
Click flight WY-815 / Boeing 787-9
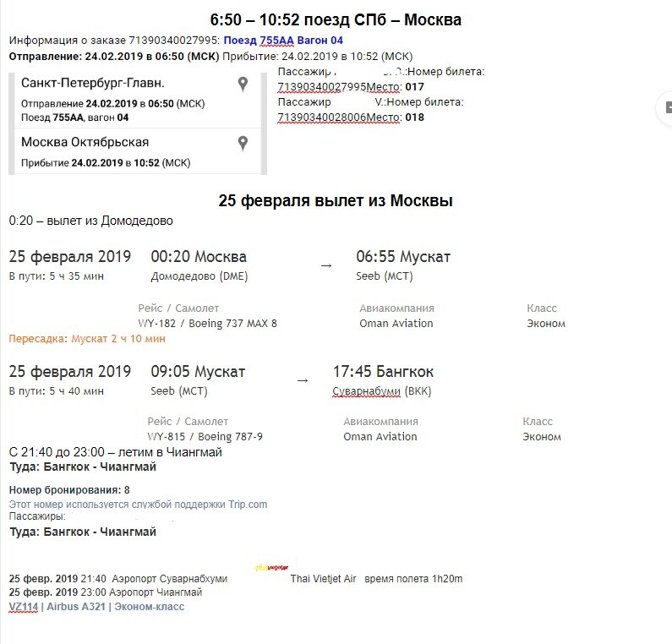205,437
